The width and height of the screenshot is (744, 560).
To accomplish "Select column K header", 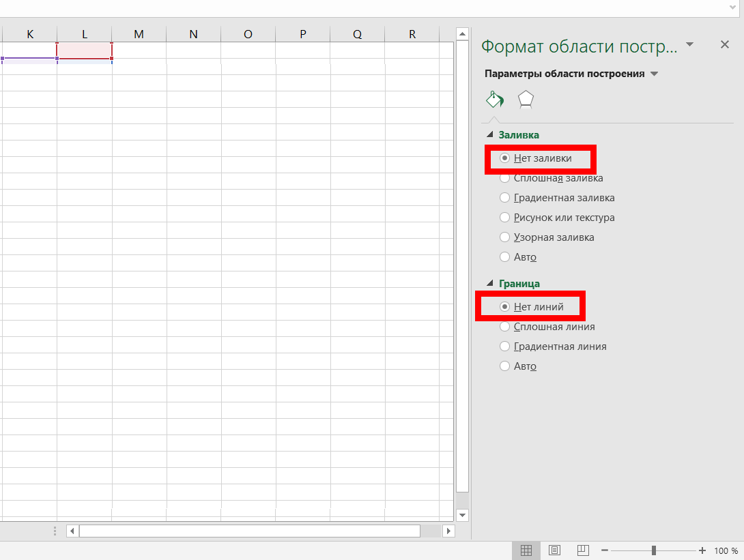I will pos(30,34).
